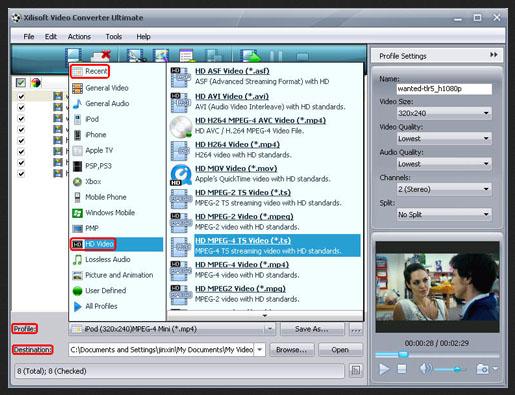Click the QuickTime icon for HD MOV Video
The width and height of the screenshot is (515, 395).
(x=181, y=175)
